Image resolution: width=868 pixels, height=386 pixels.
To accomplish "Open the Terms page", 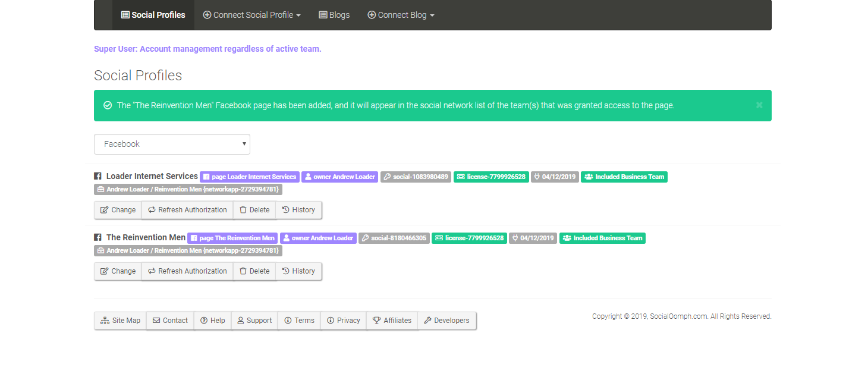I will [x=299, y=321].
